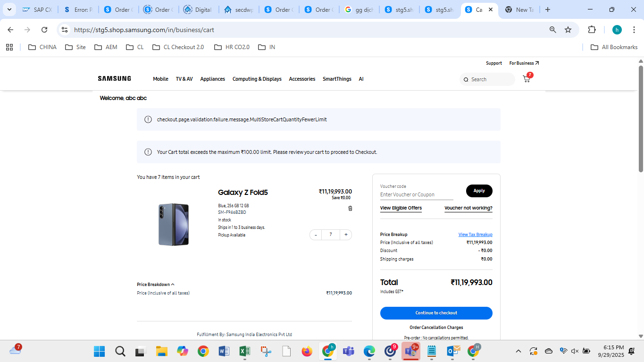Open File Explorer from the taskbar
Screen dimensions: 644x362
point(162,351)
